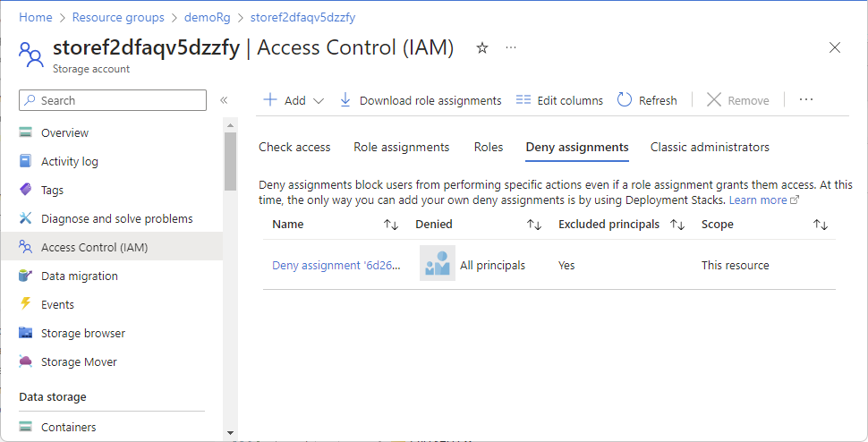
Task: Click the Remove toolbar button
Action: coord(738,100)
